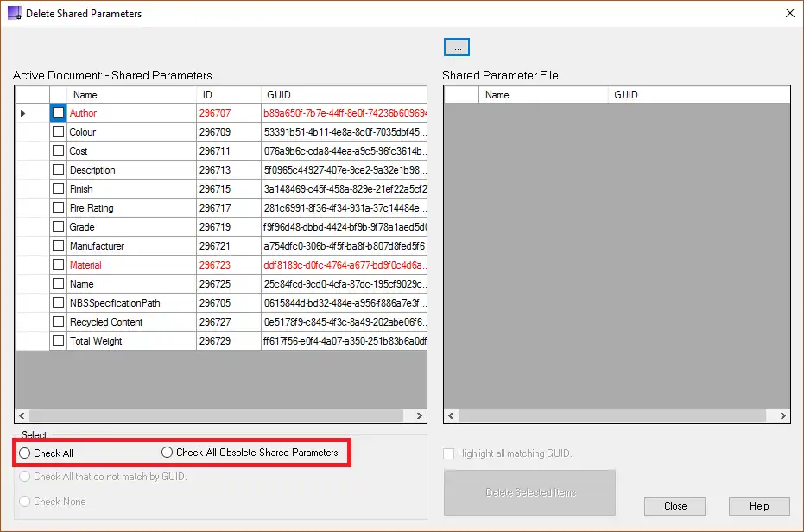The height and width of the screenshot is (532, 804).
Task: Select the Check All radio button
Action: pyautogui.click(x=25, y=453)
